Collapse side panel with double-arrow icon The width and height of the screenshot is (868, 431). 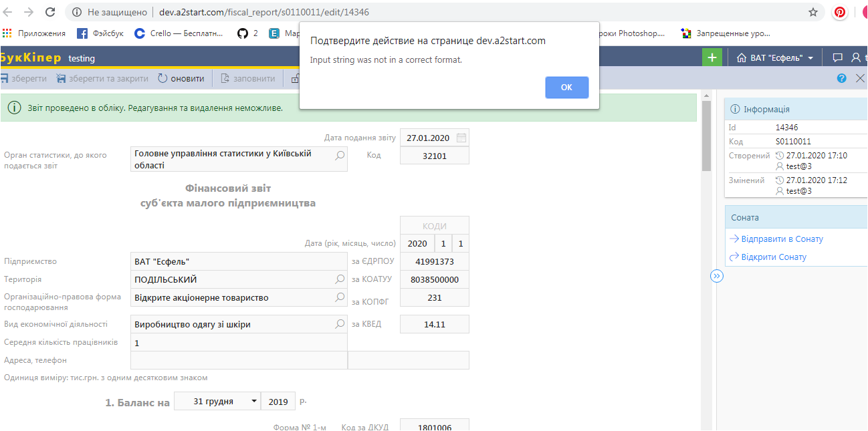coord(717,276)
